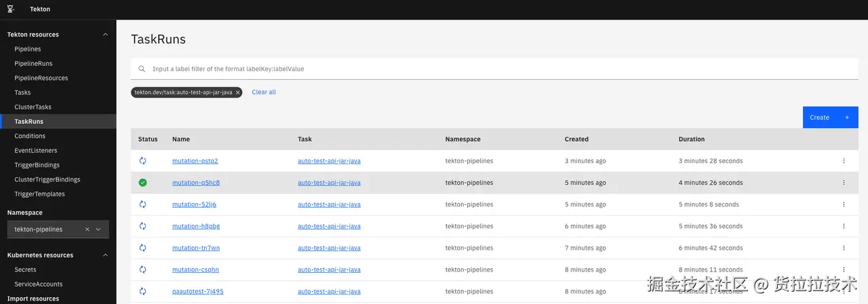Click running status icon for qaautotest-7j495
This screenshot has width=868, height=304.
point(142,291)
